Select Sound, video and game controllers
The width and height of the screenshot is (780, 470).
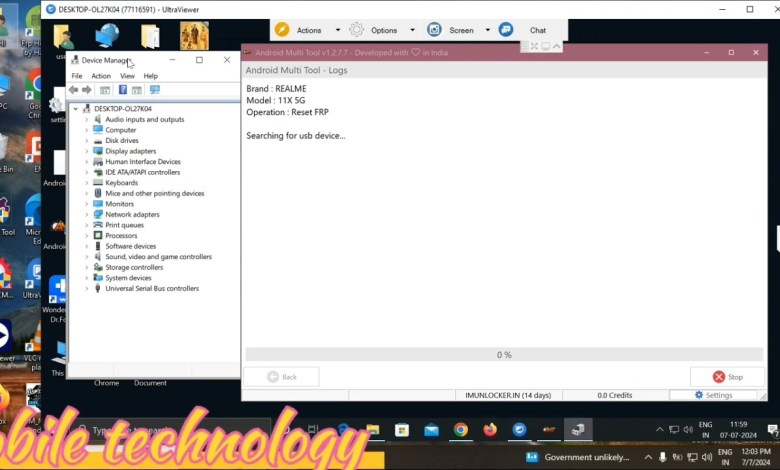158,257
